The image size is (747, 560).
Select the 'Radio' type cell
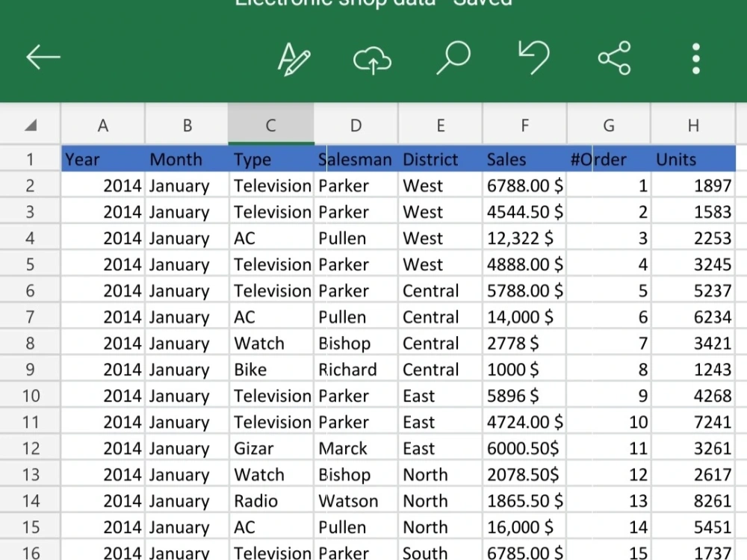click(272, 500)
